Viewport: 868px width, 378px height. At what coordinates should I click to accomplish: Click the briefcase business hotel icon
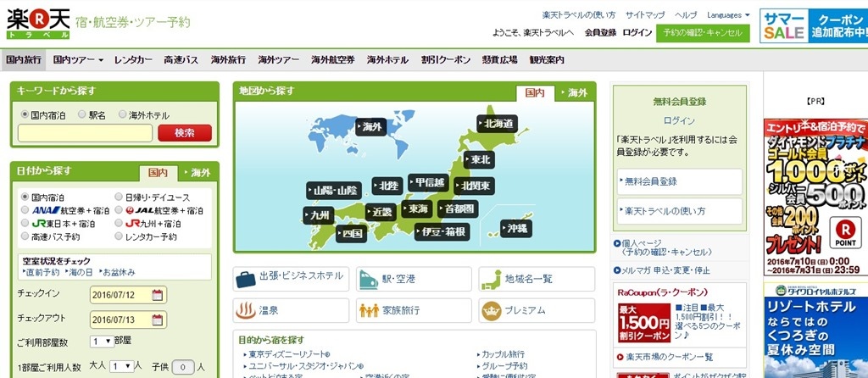tap(245, 278)
